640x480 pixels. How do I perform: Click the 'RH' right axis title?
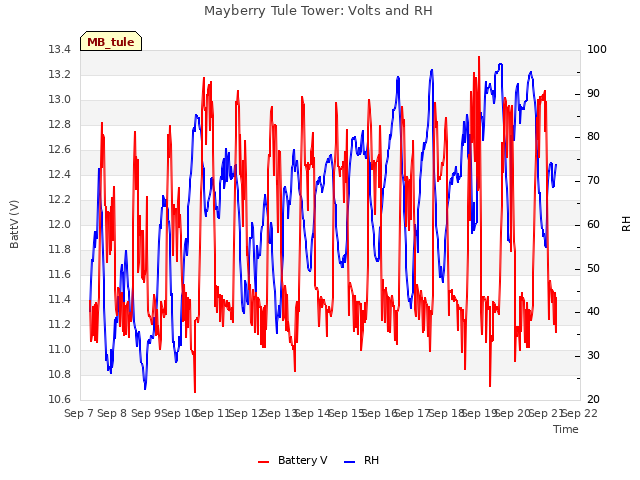pyautogui.click(x=626, y=224)
